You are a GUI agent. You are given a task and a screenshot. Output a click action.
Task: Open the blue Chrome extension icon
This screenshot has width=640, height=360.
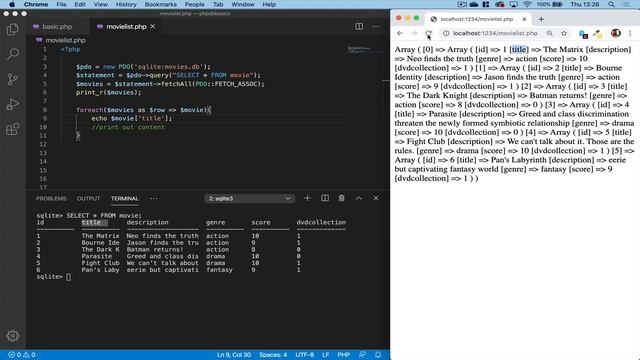[583, 34]
